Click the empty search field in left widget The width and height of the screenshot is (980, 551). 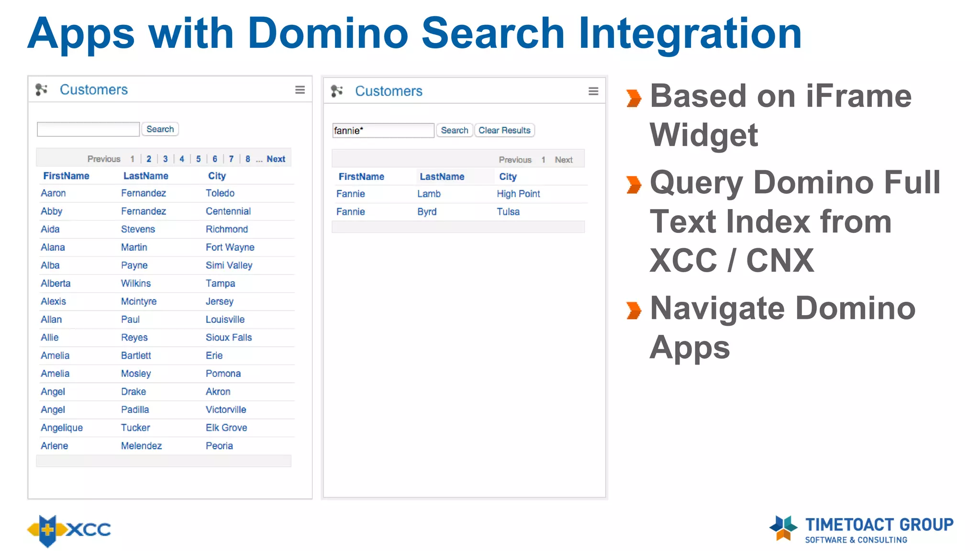coord(88,129)
